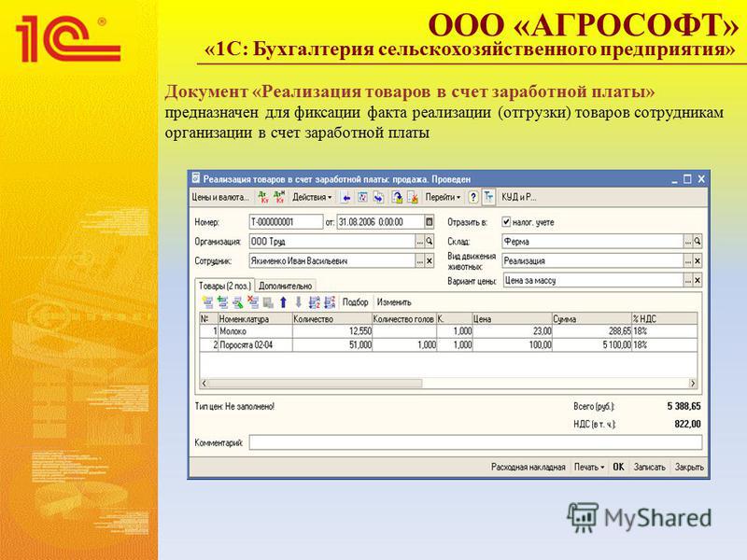Click the 5 100,00 sum cell
The width and height of the screenshot is (747, 560).
[x=592, y=344]
